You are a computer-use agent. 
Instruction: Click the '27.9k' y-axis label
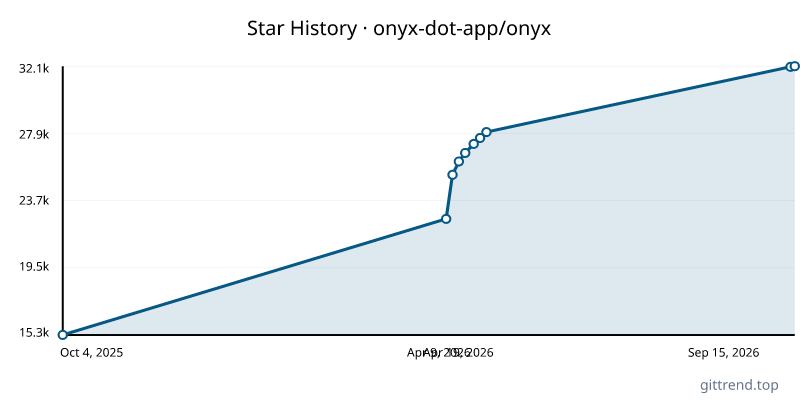(x=34, y=135)
